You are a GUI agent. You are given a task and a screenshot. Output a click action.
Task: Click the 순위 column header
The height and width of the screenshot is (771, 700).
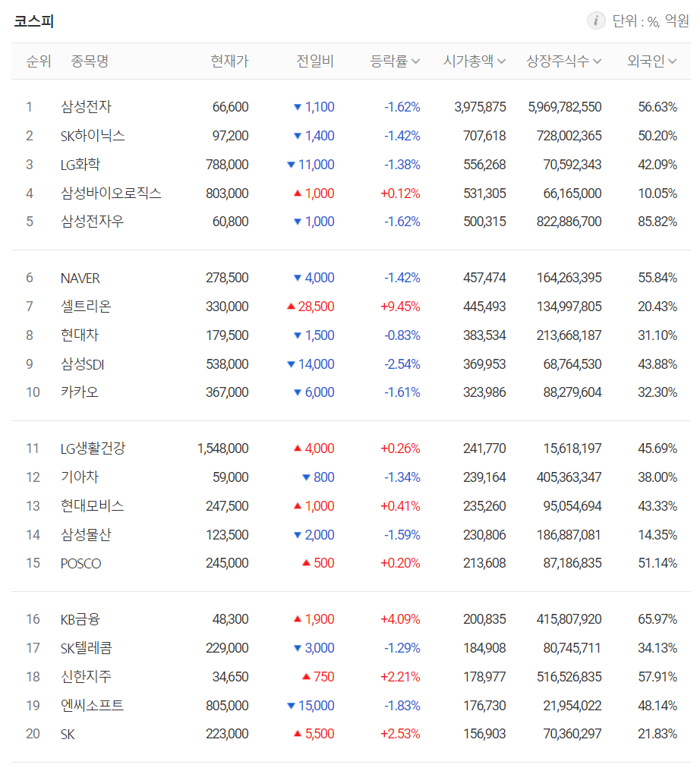[39, 61]
